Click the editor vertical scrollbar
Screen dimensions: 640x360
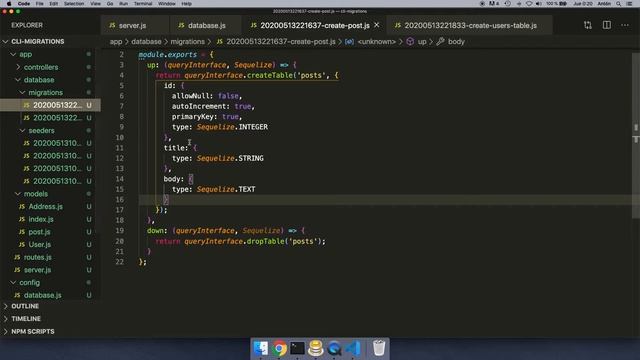coord(636,135)
